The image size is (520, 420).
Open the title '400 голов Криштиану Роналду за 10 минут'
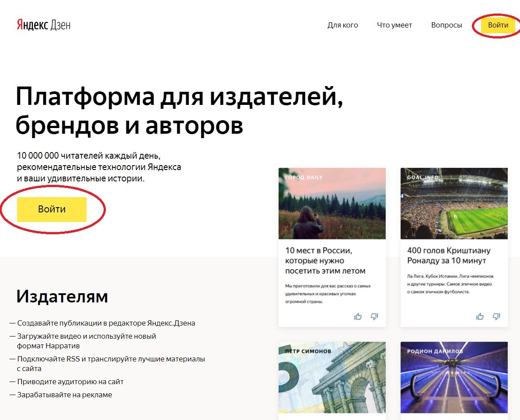pyautogui.click(x=449, y=256)
